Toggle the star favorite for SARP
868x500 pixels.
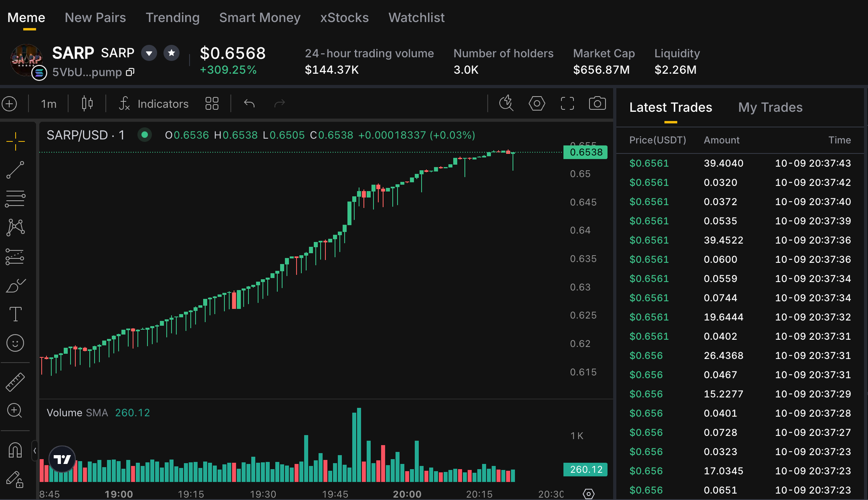[172, 53]
